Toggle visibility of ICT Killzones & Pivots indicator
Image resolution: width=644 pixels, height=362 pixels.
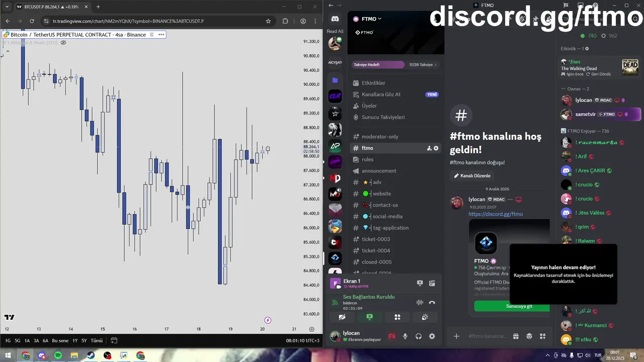pos(63,43)
